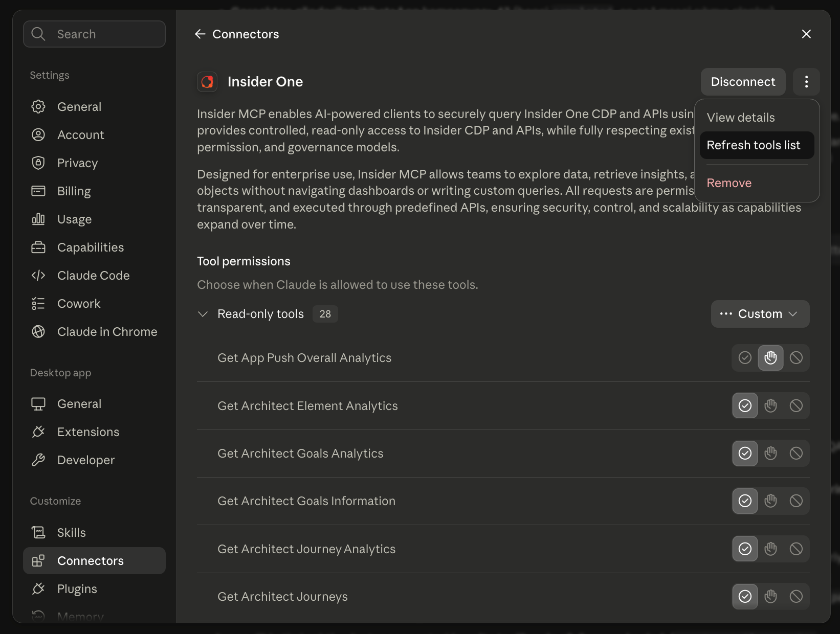
Task: Click the Connectors page heading
Action: 246,34
